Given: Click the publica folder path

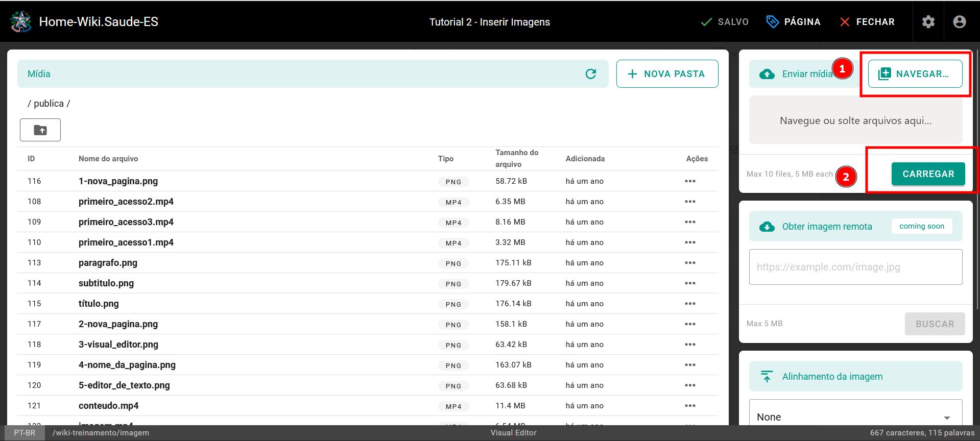Looking at the screenshot, I should coord(49,104).
